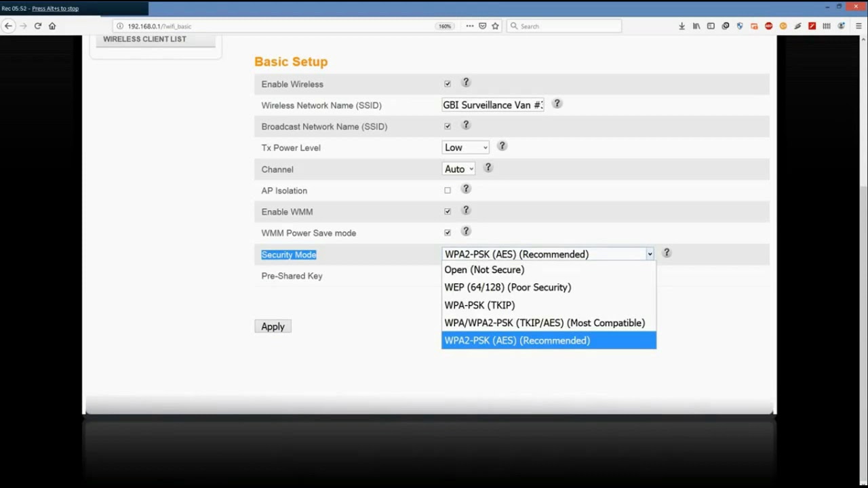
Task: Enable AP Isolation checkbox
Action: click(448, 190)
